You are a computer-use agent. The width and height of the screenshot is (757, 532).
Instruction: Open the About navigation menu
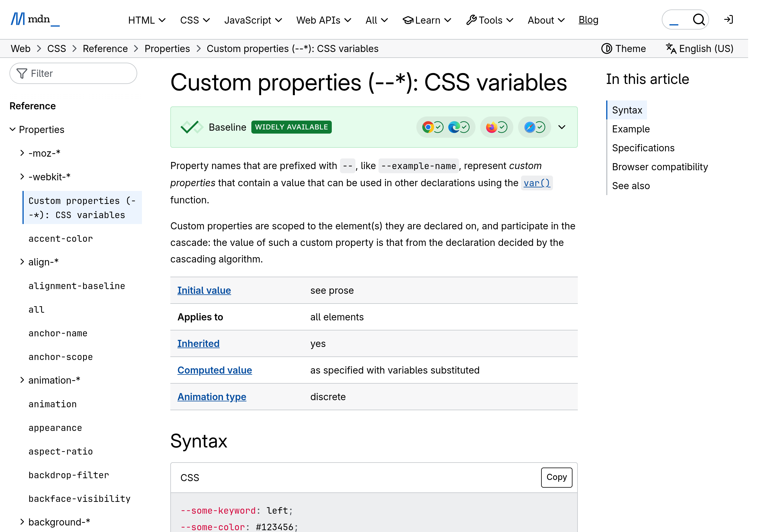[546, 20]
